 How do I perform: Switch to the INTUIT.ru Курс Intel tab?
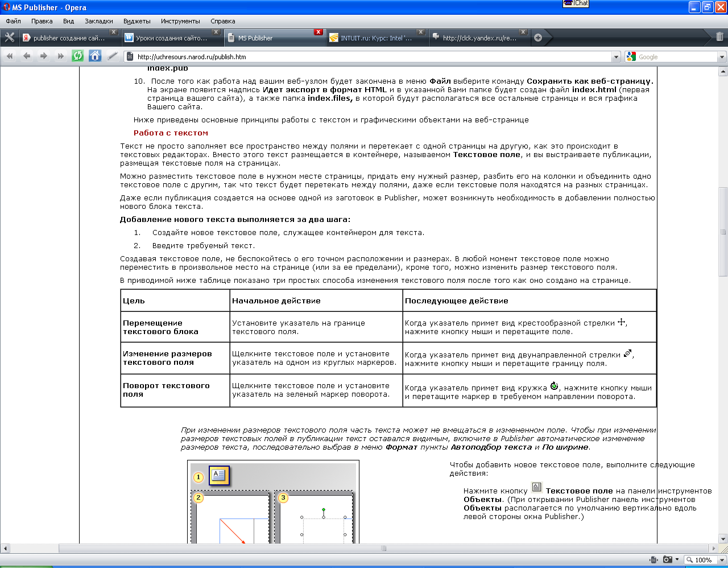(376, 38)
